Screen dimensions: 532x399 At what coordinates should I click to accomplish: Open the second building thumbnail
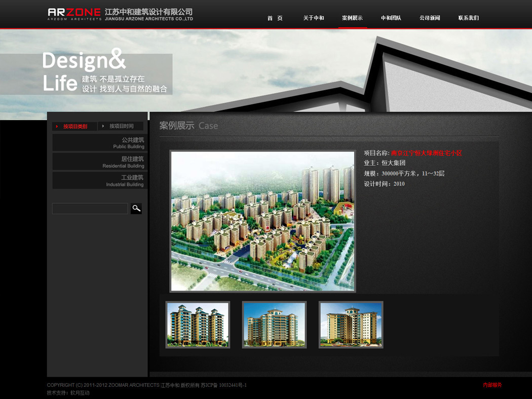274,325
